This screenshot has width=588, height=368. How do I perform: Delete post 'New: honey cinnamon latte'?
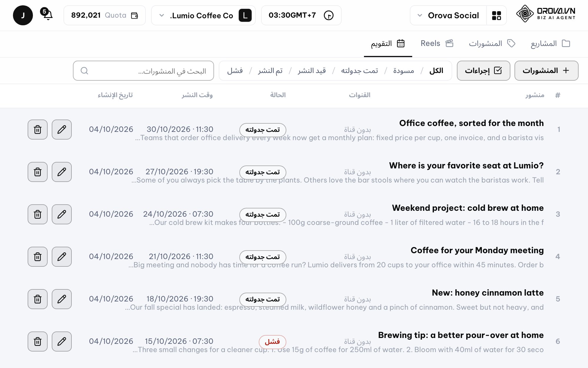[x=38, y=299]
